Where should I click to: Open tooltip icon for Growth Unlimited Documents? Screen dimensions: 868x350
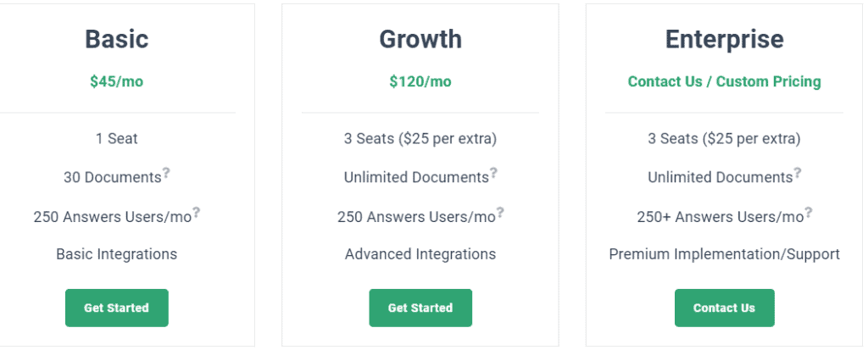click(493, 173)
